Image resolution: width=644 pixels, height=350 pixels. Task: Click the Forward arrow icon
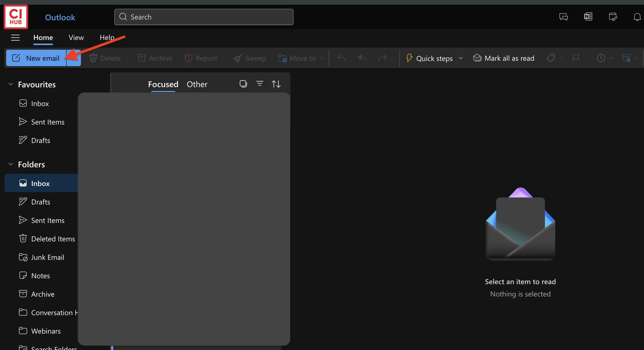382,58
